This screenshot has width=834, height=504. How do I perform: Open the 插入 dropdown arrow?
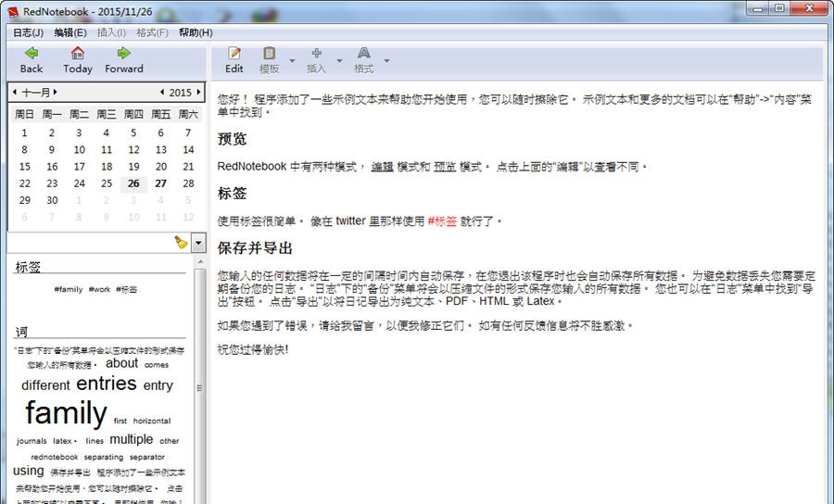[339, 60]
